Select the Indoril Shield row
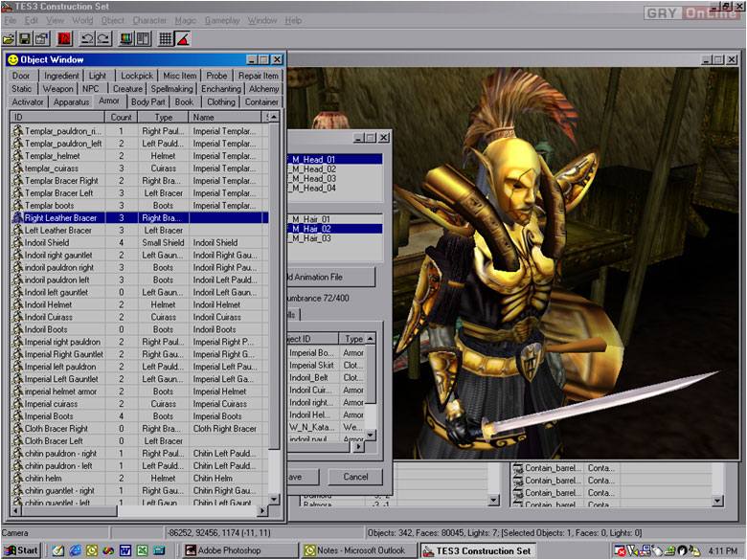 click(140, 242)
